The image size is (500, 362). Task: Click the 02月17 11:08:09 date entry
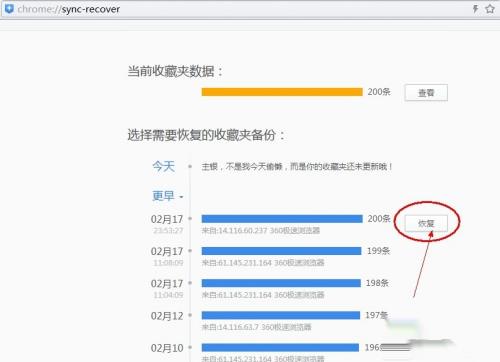(x=167, y=256)
